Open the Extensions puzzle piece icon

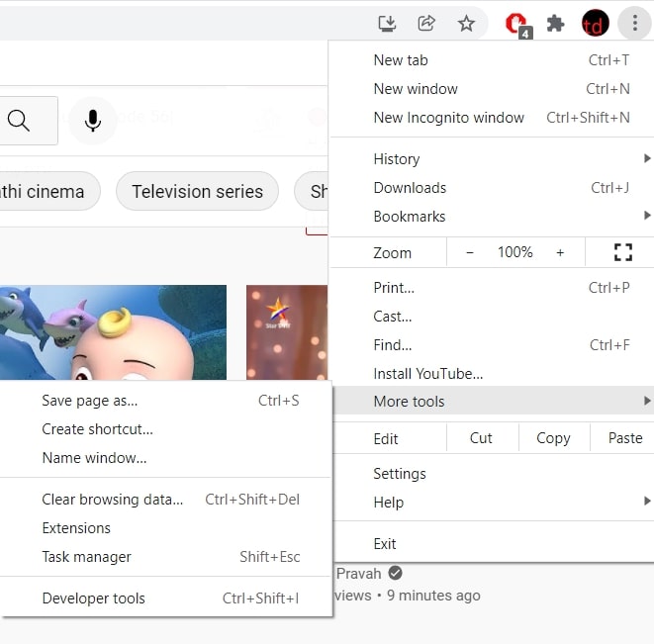tap(555, 24)
